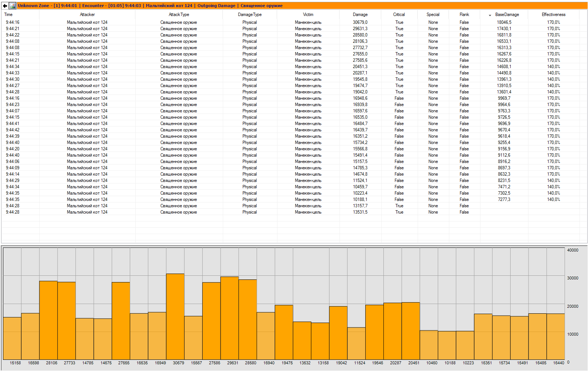The height and width of the screenshot is (371, 588).
Task: Select the damage value 16939,8 cell
Action: (x=360, y=105)
